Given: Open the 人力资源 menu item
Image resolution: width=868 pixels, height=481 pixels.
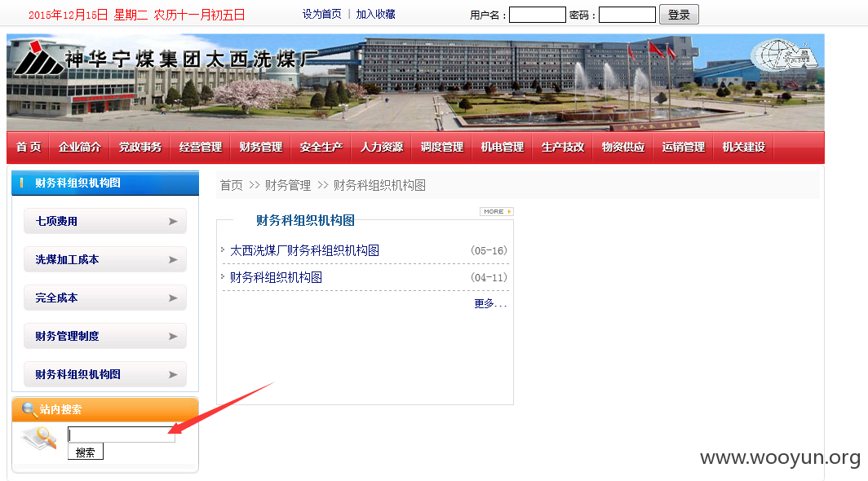Looking at the screenshot, I should [382, 148].
